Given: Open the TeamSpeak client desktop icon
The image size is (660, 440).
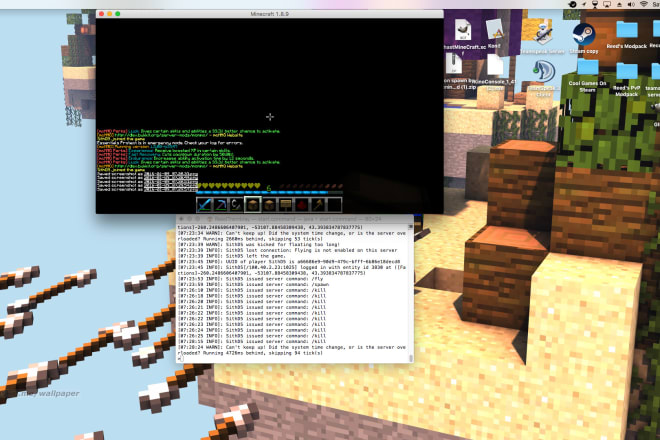Looking at the screenshot, I should [544, 72].
